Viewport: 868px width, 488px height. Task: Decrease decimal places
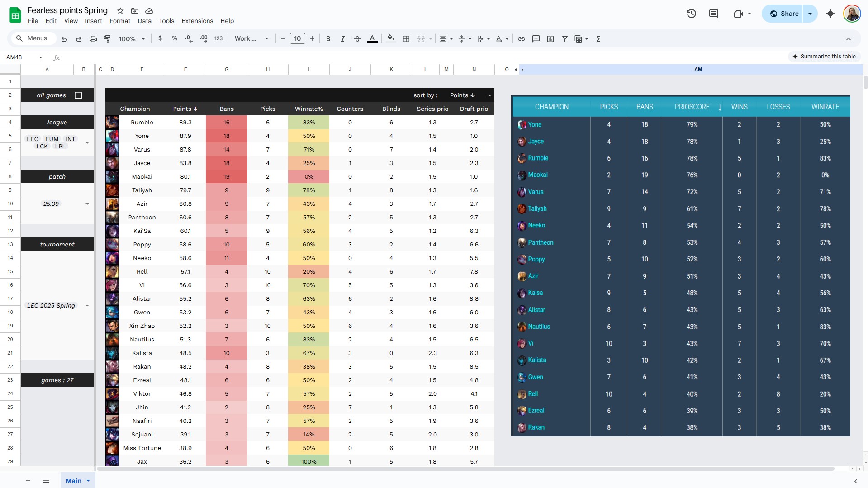(189, 39)
